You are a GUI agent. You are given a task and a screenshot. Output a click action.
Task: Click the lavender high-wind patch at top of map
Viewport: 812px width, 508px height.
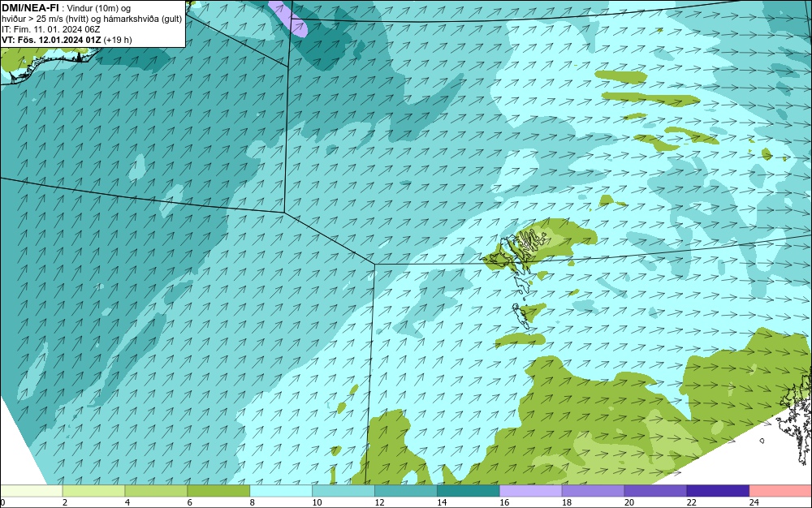pyautogui.click(x=290, y=18)
